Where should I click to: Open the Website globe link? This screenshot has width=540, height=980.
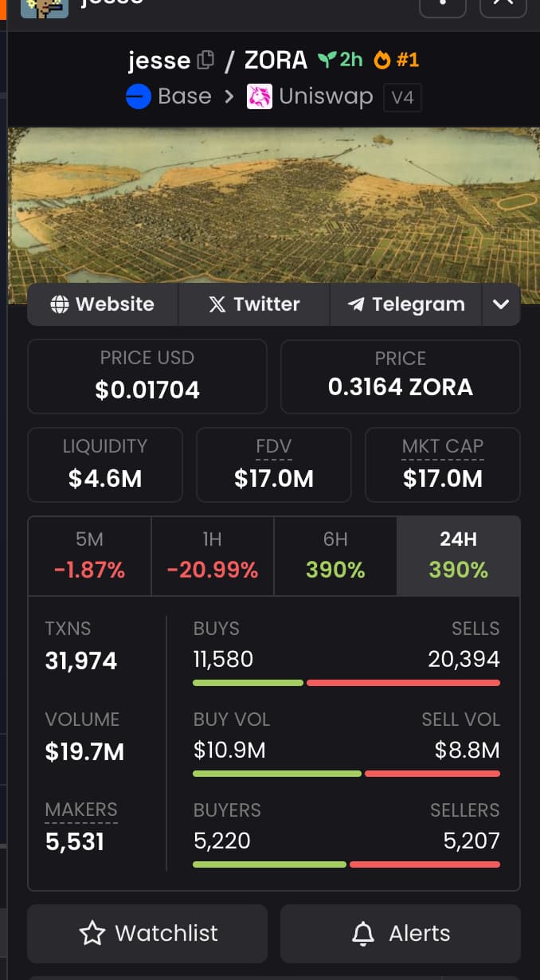coord(103,304)
